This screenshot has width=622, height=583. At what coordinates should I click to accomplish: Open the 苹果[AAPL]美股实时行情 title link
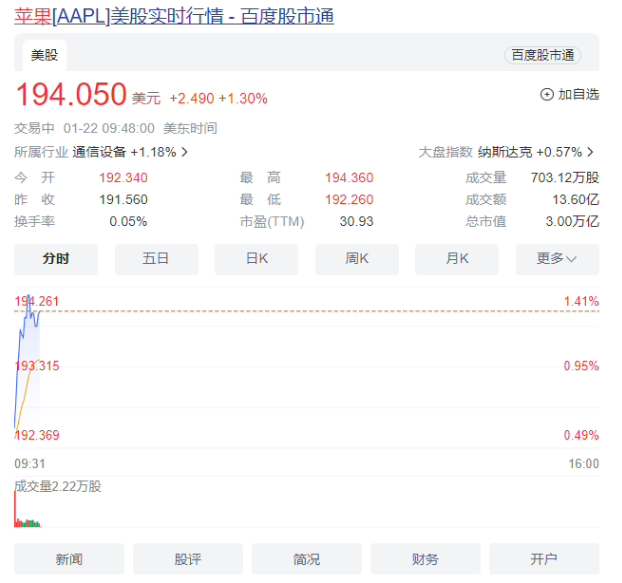click(174, 16)
